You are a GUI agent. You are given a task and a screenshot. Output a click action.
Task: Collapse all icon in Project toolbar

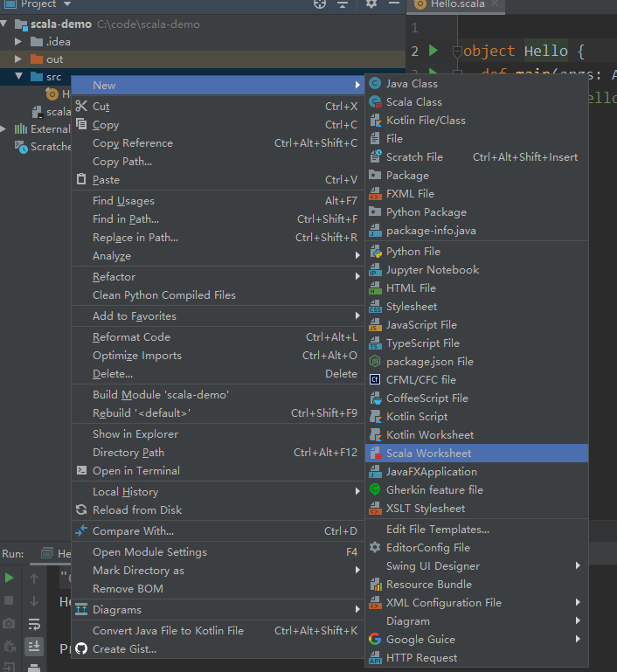coord(343,4)
